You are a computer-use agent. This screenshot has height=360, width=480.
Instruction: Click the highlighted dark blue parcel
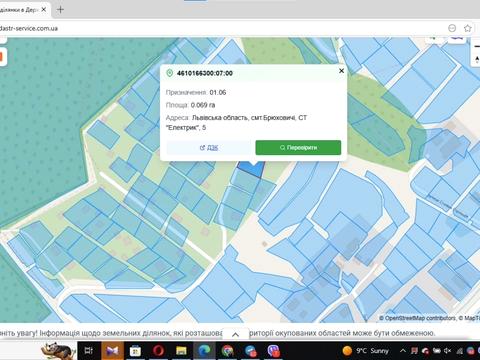tap(251, 170)
